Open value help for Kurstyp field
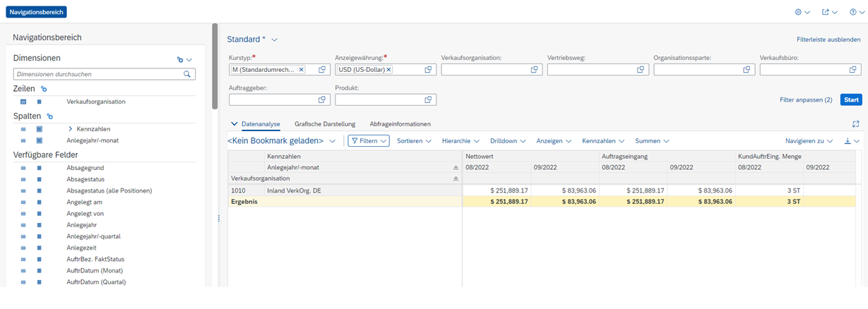This screenshot has height=309, width=868. 322,70
